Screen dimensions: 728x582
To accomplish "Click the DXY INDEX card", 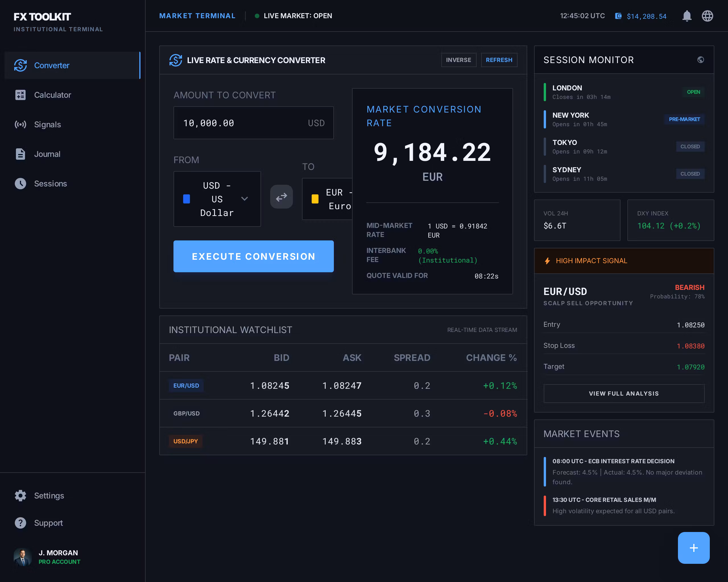I will (x=671, y=220).
